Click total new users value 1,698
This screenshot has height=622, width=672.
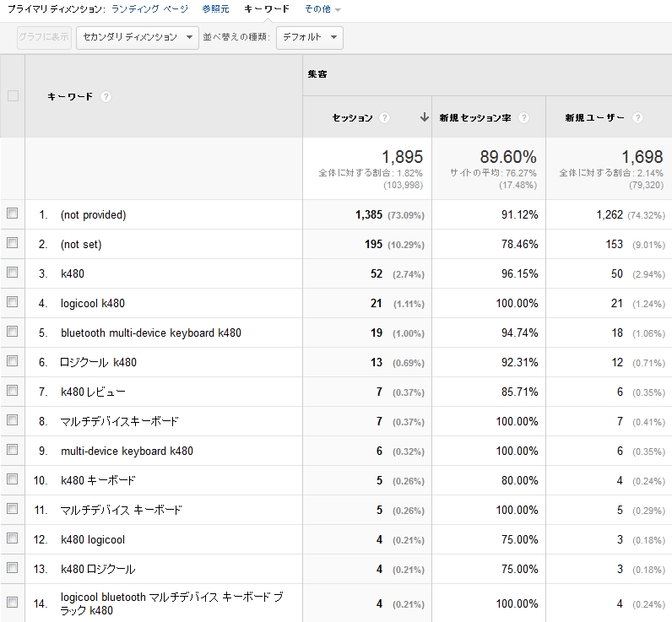[642, 157]
